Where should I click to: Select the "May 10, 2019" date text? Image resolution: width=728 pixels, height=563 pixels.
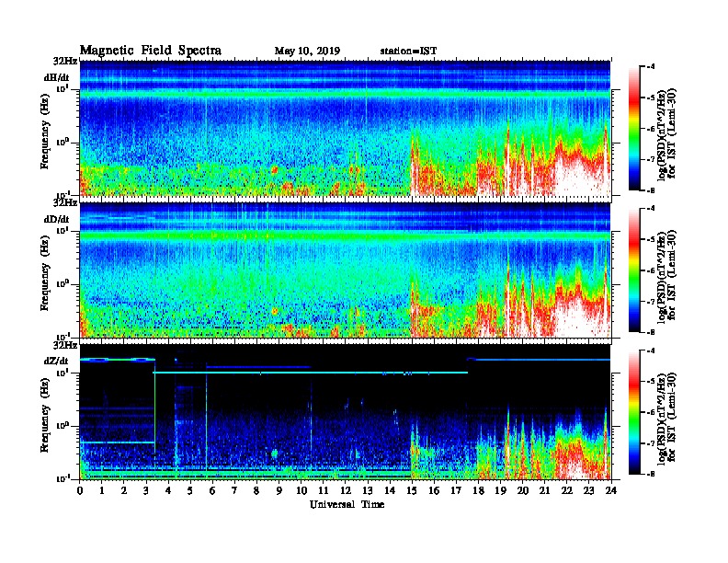point(307,52)
